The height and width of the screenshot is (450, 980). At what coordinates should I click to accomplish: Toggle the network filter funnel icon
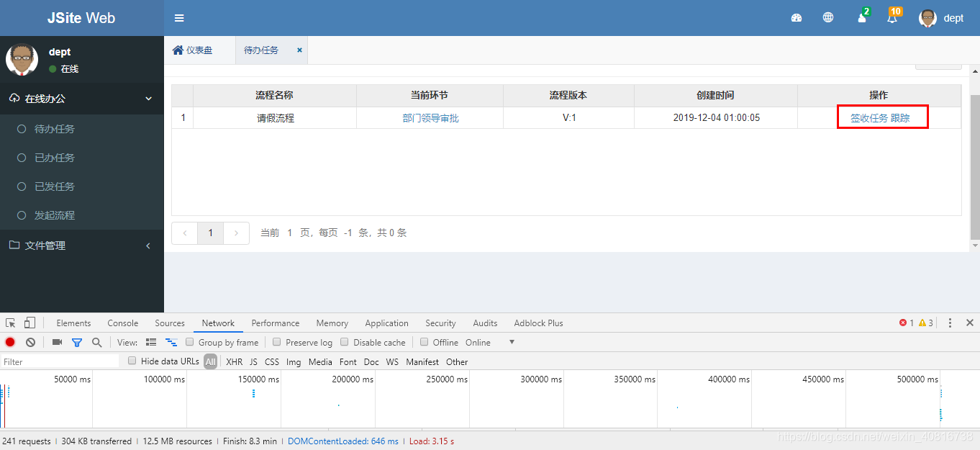(x=77, y=343)
